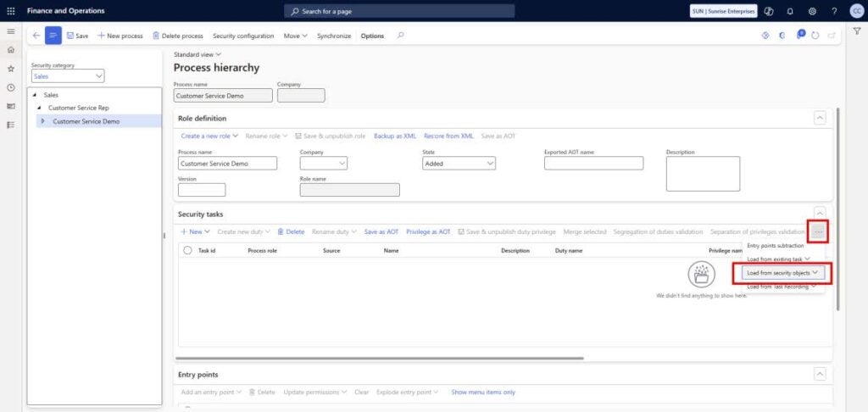868x412 pixels.
Task: Refresh the page with the circular arrow icon
Action: [815, 36]
